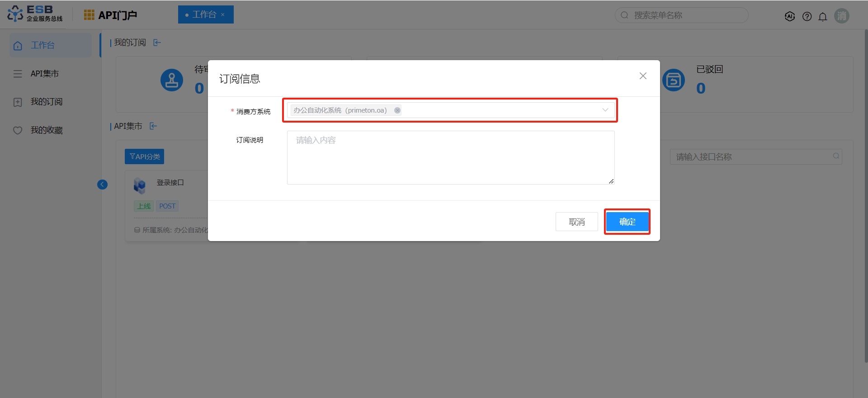Open the API门户 app grid switcher

[x=89, y=15]
